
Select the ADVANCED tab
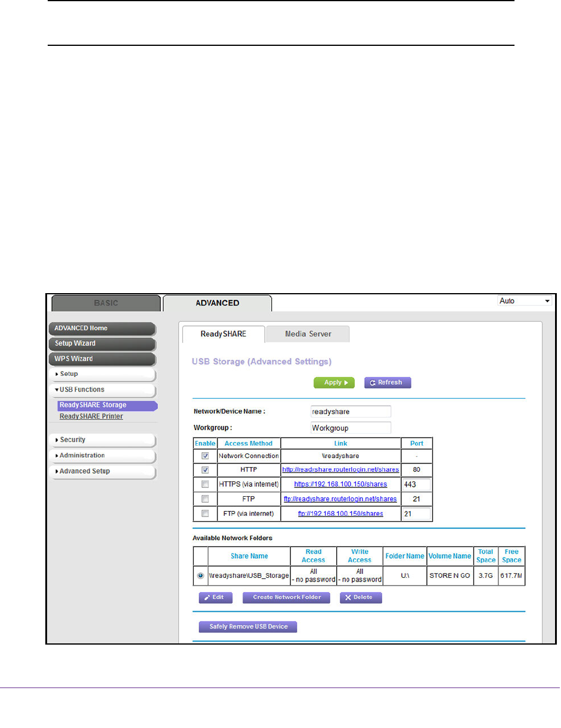(x=217, y=303)
